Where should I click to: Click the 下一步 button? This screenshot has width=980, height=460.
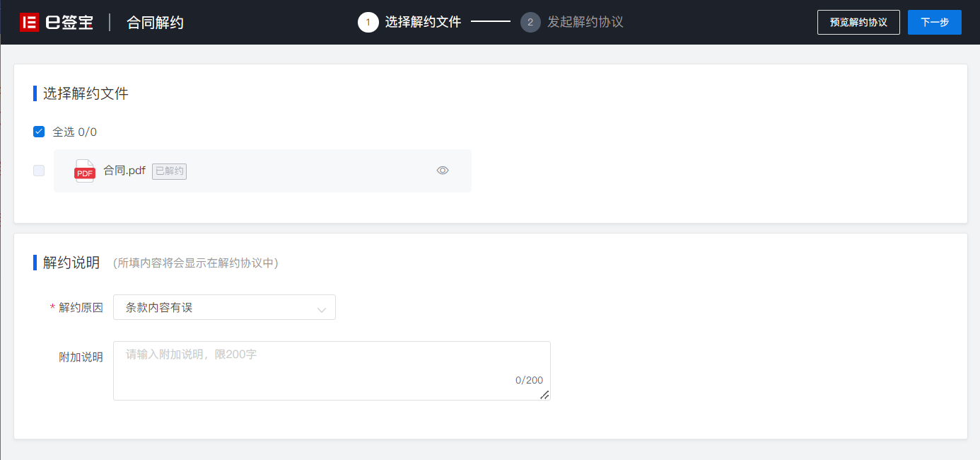click(x=935, y=22)
